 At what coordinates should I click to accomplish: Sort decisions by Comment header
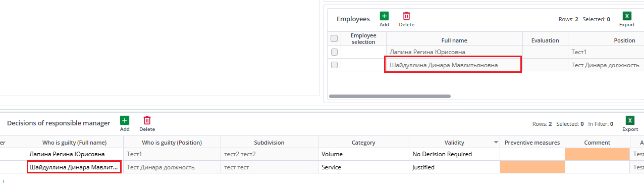[x=597, y=143]
